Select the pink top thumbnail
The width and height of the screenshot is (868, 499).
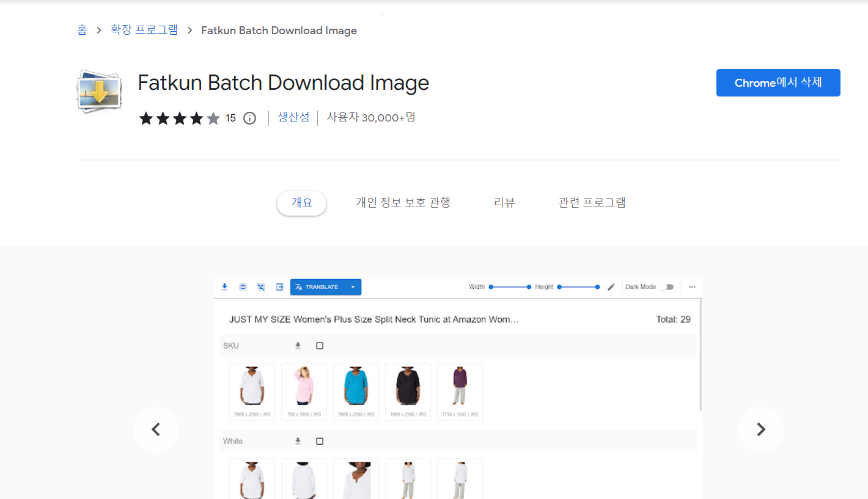tap(304, 392)
